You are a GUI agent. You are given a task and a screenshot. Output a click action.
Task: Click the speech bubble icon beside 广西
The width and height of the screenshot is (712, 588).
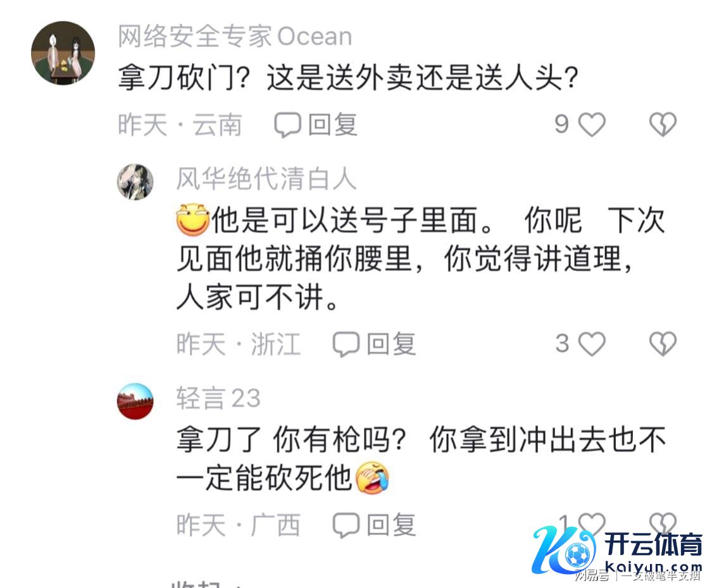click(x=346, y=525)
